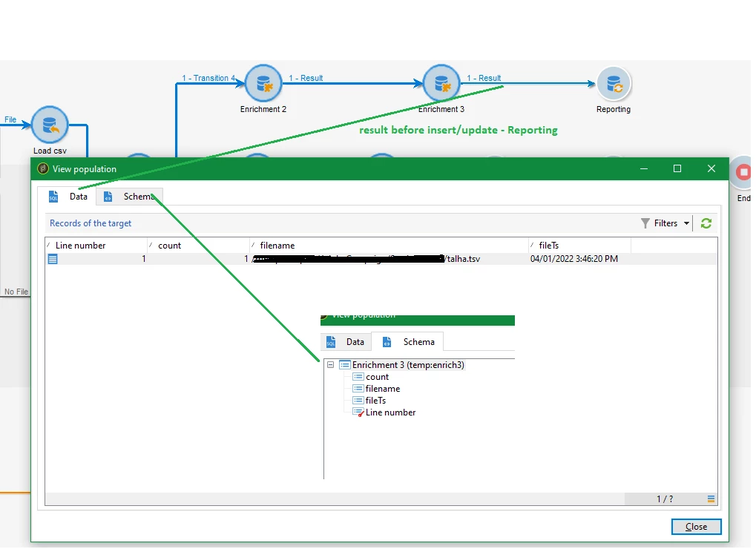
Task: Select the End activity icon
Action: pyautogui.click(x=743, y=172)
